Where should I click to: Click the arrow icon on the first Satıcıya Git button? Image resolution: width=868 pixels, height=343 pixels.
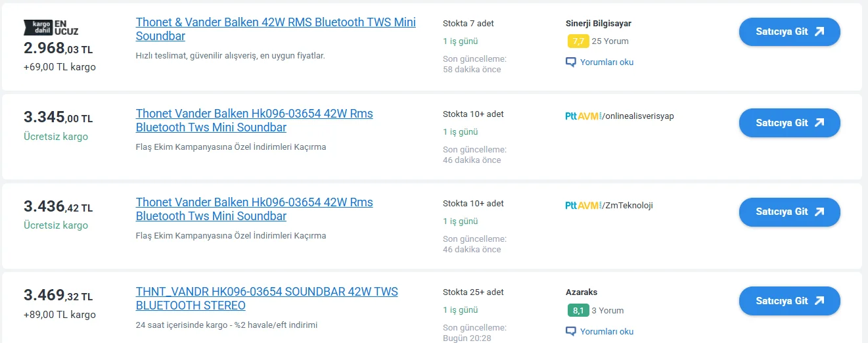(x=819, y=32)
